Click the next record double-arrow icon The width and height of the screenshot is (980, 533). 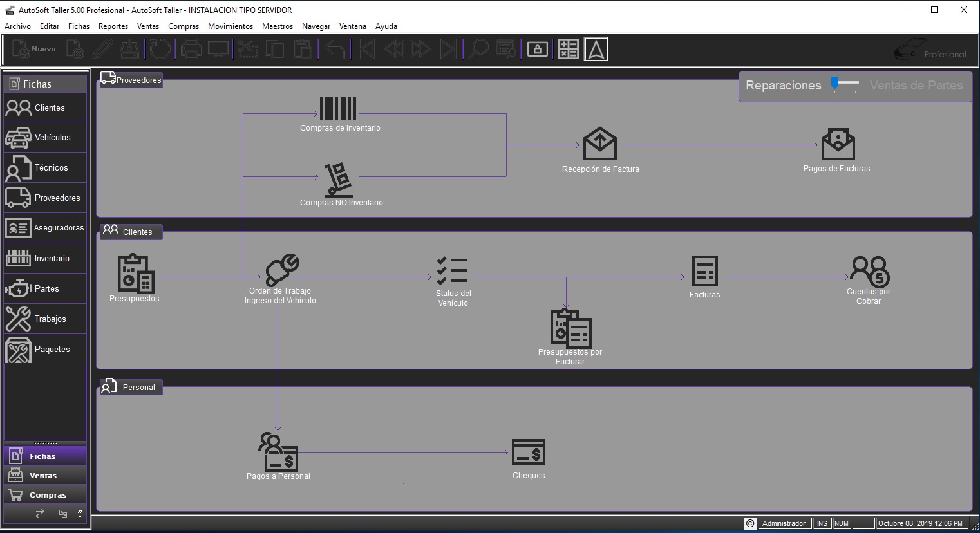(x=420, y=49)
